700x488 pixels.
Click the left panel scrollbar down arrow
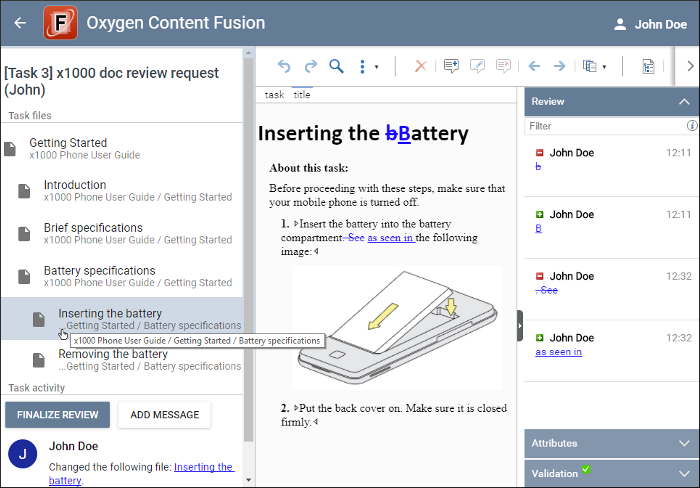click(x=249, y=480)
